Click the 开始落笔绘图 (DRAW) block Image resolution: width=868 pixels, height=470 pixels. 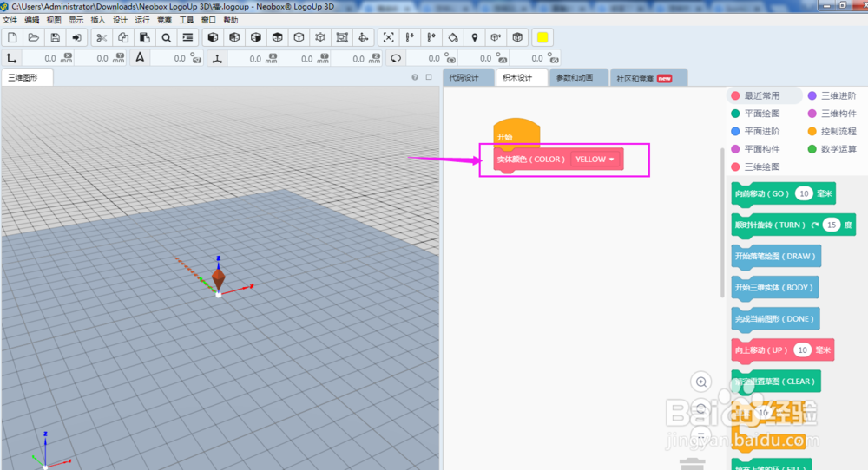(775, 257)
